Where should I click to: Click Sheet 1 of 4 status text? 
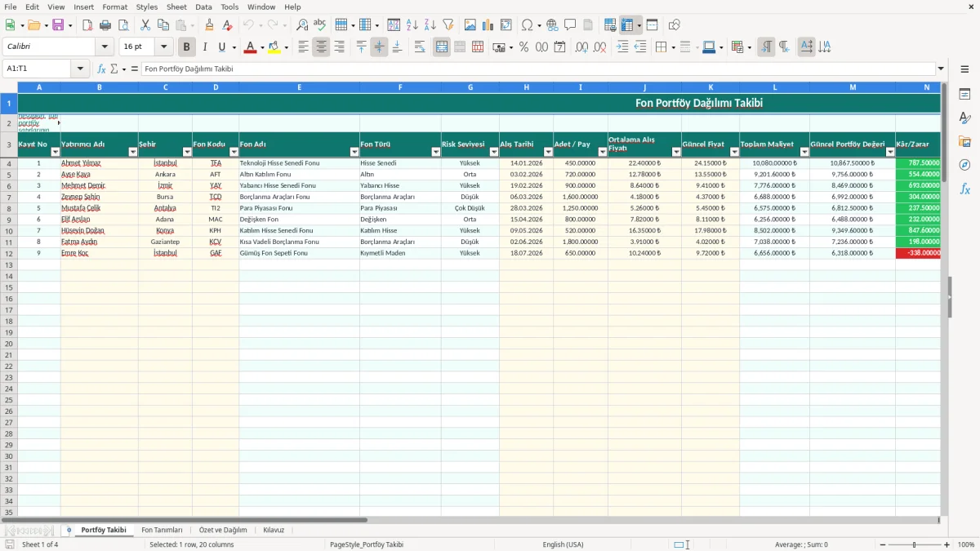click(x=40, y=544)
